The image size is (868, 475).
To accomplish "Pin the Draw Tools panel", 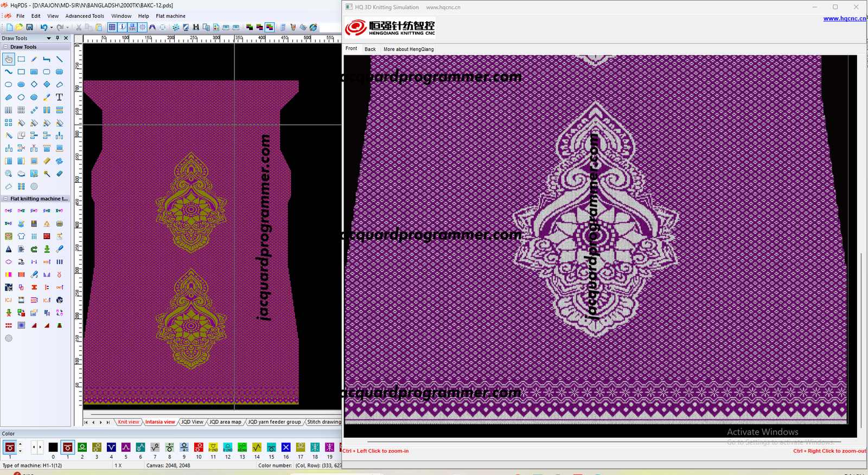I will click(x=58, y=38).
